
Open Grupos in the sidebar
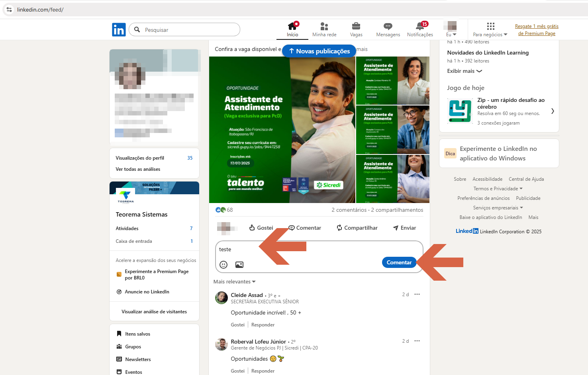129,347
